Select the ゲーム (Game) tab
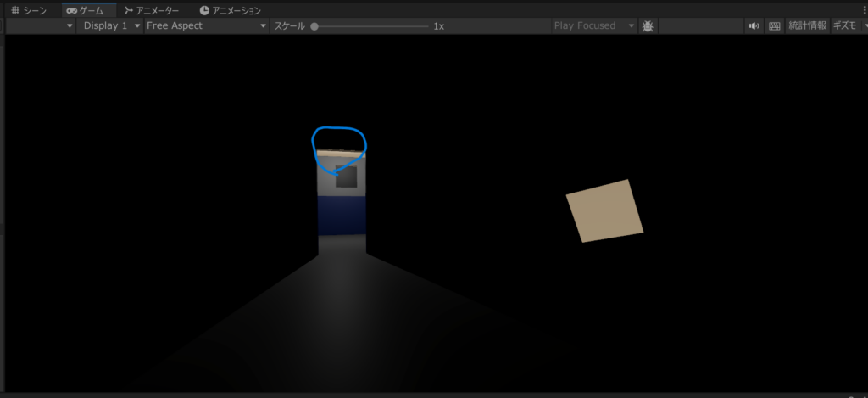 (89, 10)
